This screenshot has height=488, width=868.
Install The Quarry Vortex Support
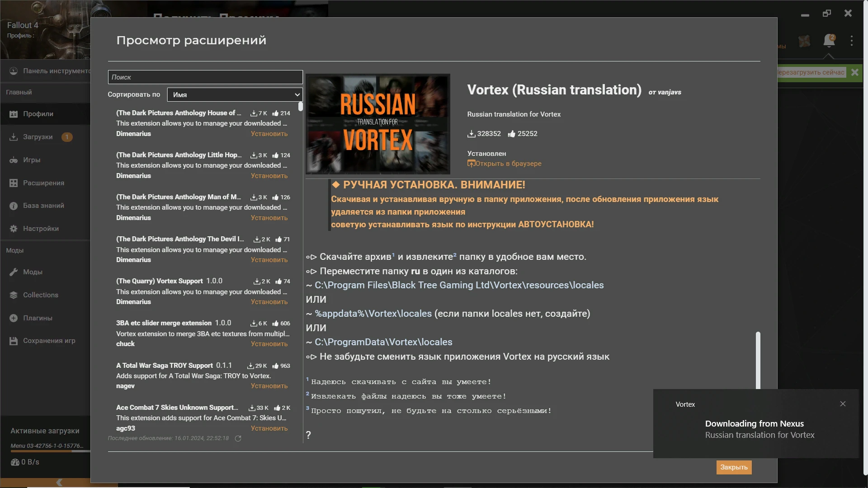point(269,302)
